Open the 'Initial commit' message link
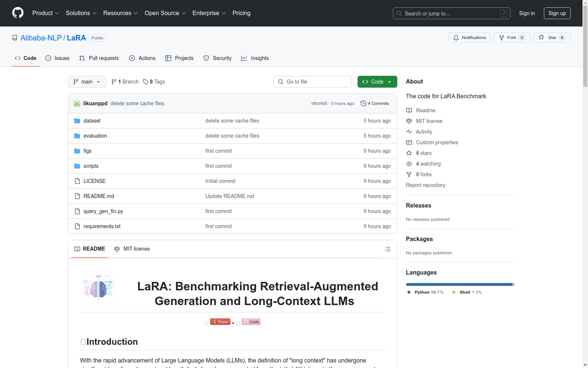Screen dimensions: 588x368 [x=220, y=181]
